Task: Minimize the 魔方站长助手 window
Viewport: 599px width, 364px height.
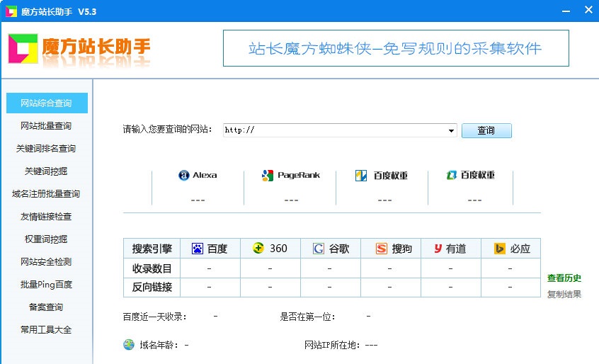Action: point(566,11)
